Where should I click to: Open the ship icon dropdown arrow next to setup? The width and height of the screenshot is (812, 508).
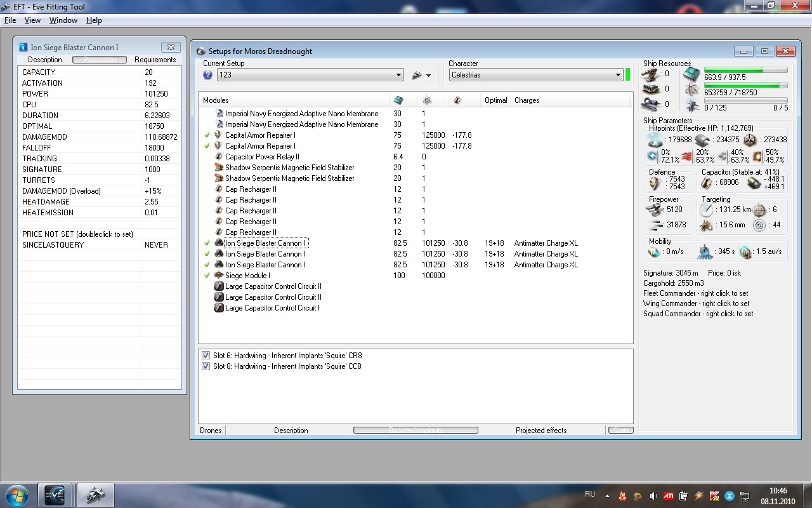point(429,76)
